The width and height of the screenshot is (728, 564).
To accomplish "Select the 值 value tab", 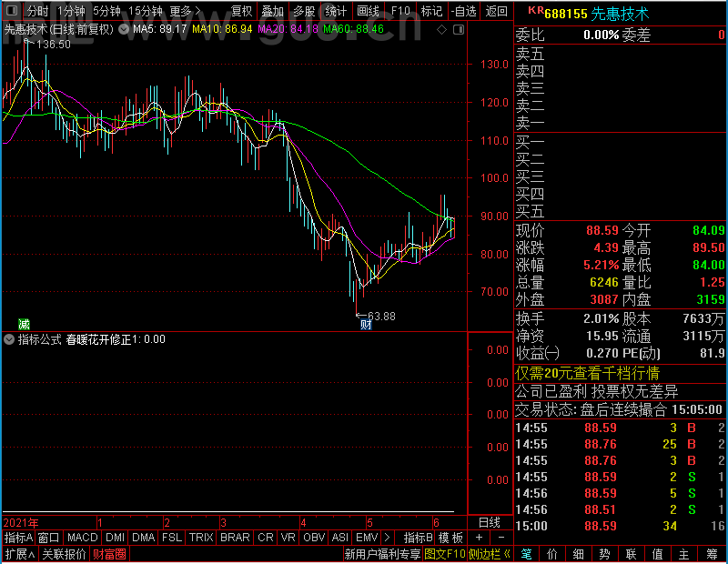I will 657,554.
